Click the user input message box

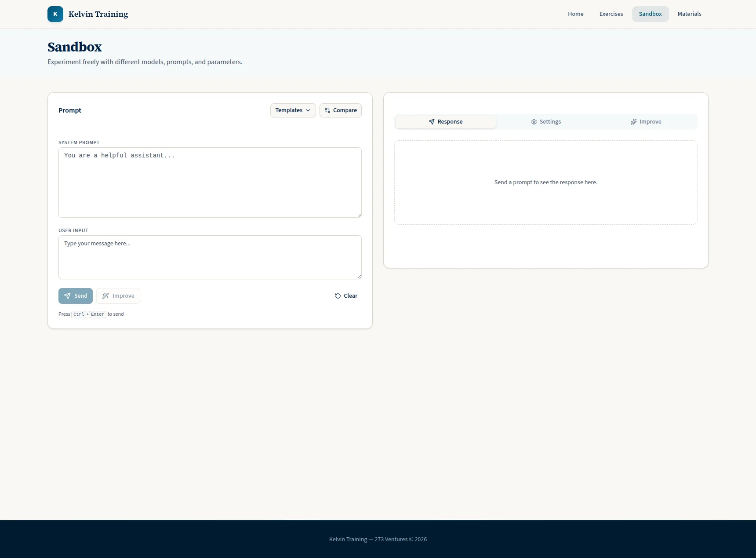point(210,257)
